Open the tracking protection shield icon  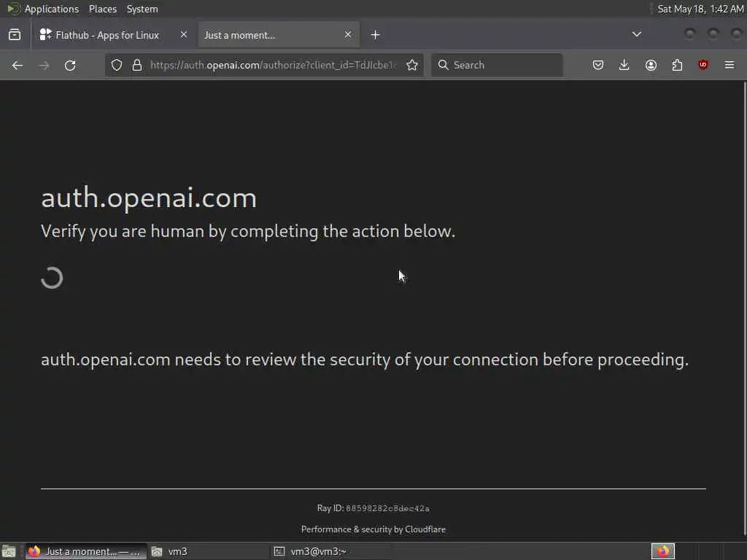coord(117,65)
